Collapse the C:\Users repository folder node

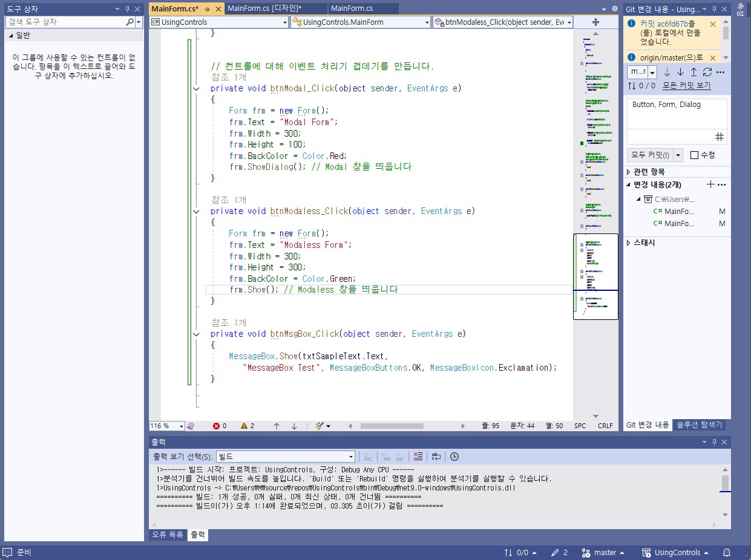pos(638,199)
